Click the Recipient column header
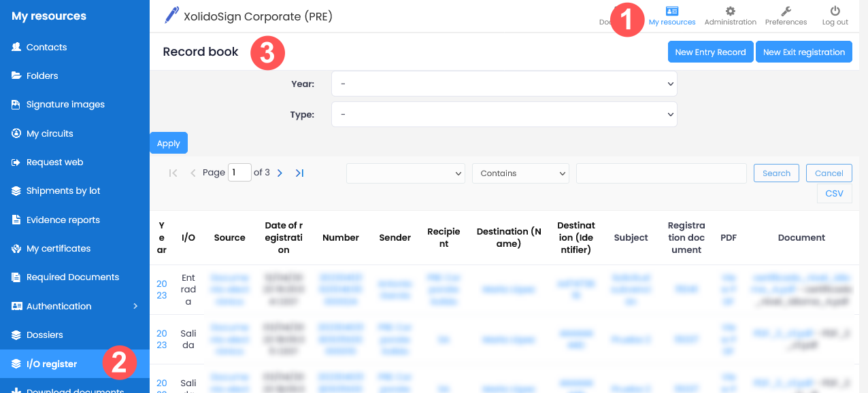This screenshot has height=393, width=868. click(x=444, y=238)
